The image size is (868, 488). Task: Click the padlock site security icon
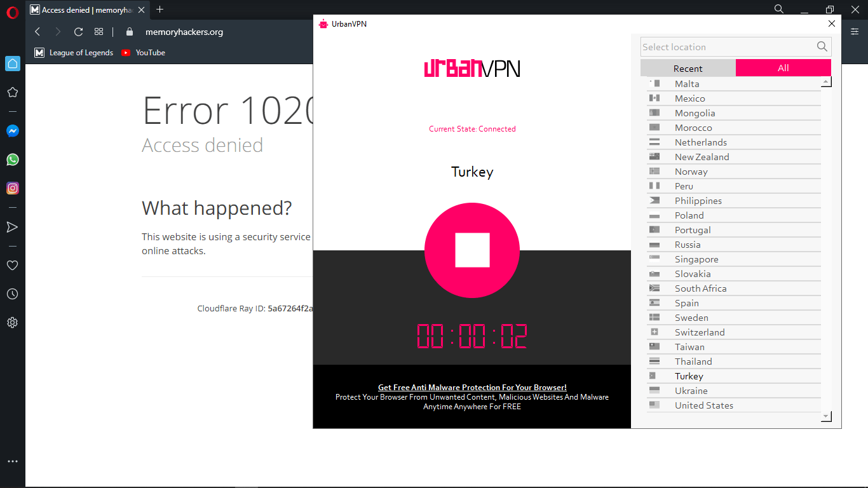tap(130, 32)
